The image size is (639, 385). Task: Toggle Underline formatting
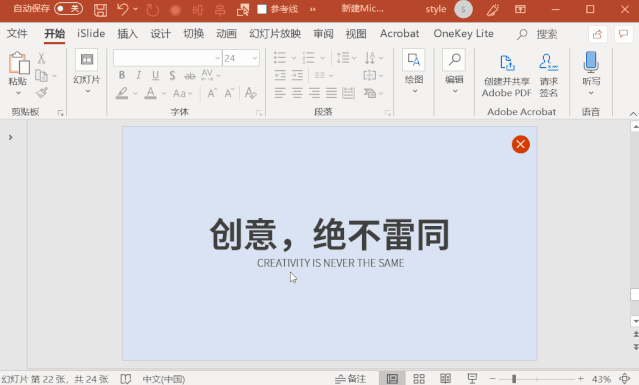[155, 75]
